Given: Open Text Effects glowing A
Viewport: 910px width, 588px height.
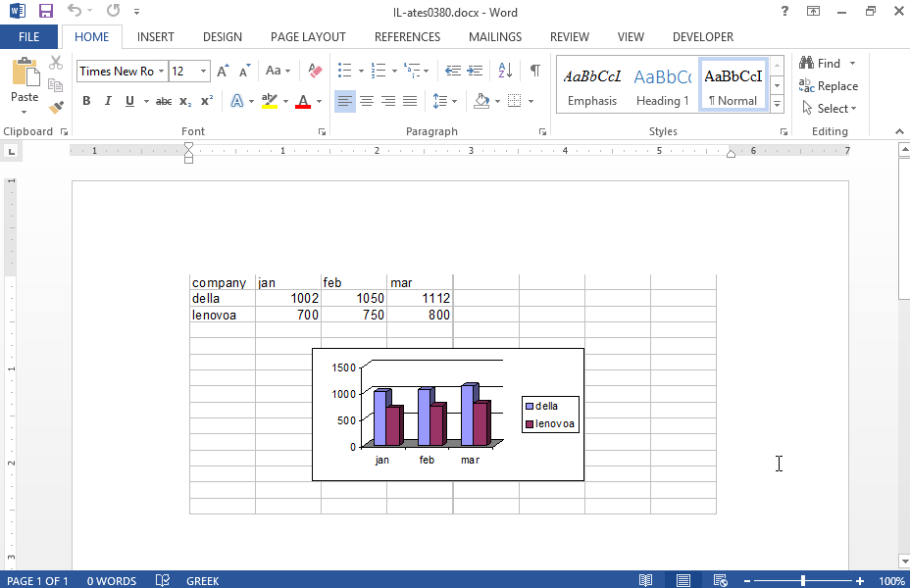Looking at the screenshot, I should (x=236, y=102).
